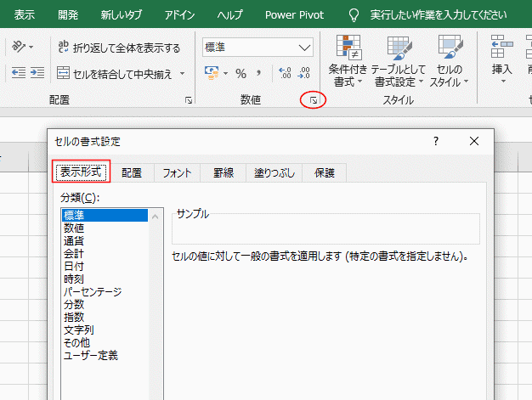The width and height of the screenshot is (532, 400).
Task: Click the increase indent icon
Action: click(37, 74)
